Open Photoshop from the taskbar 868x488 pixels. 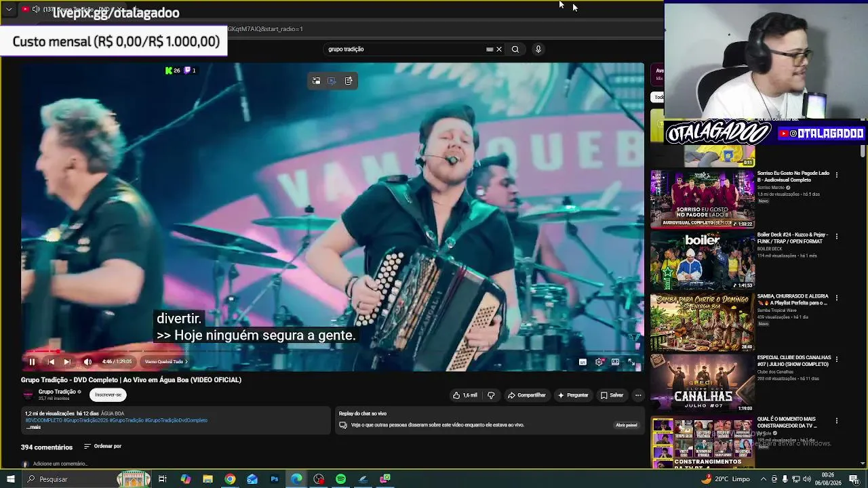click(275, 479)
